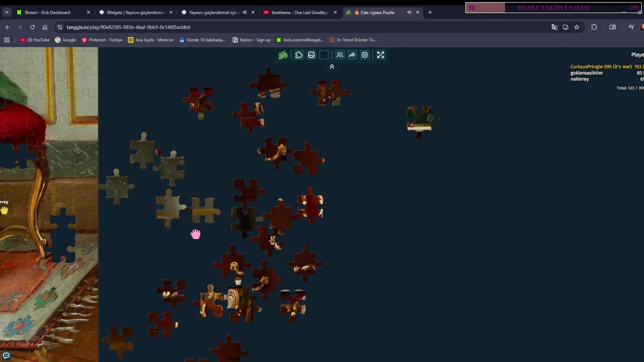Open the players list icon

pyautogui.click(x=340, y=55)
